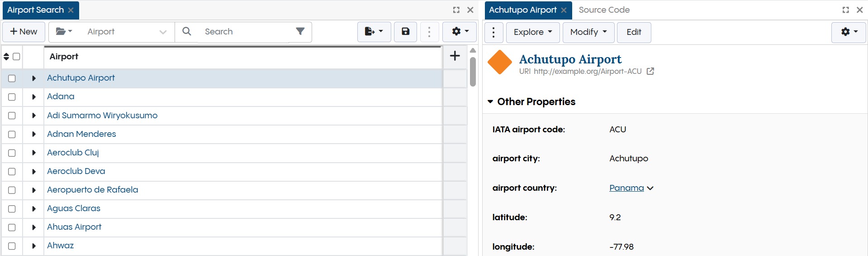Open the Achutupo Airport link in list
The height and width of the screenshot is (256, 868).
click(x=81, y=78)
